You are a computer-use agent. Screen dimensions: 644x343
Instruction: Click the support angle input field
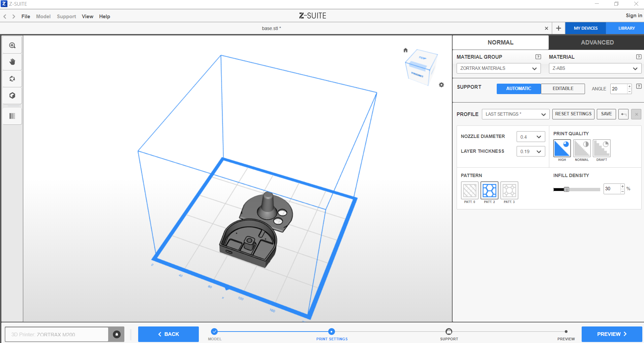coord(619,89)
